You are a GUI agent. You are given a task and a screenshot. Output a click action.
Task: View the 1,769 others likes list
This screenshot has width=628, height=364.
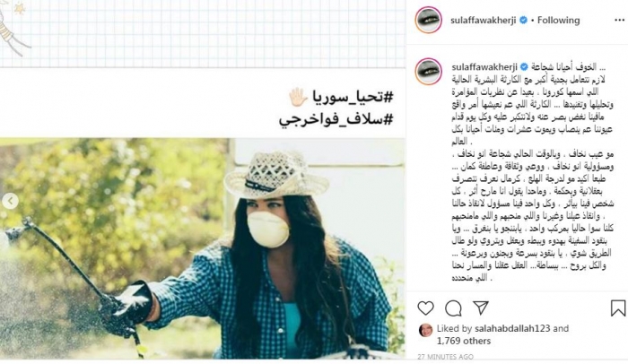click(x=464, y=341)
